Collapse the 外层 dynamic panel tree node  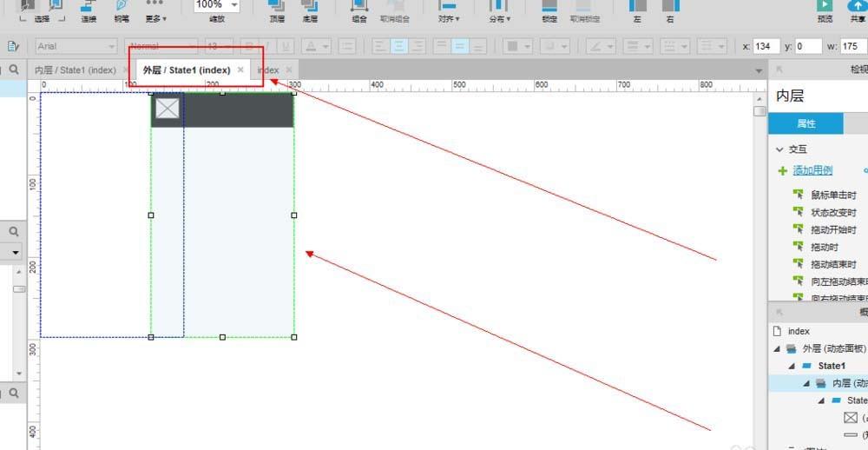778,348
